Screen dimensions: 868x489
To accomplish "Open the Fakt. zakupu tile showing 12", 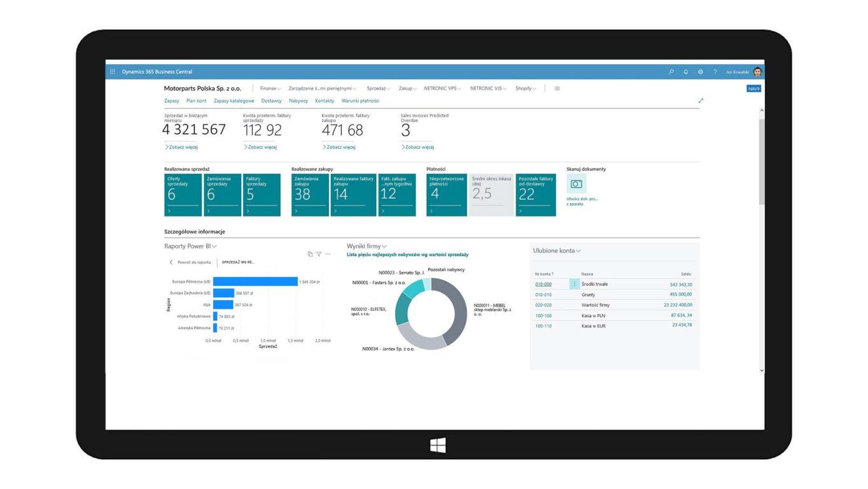I will pos(397,195).
